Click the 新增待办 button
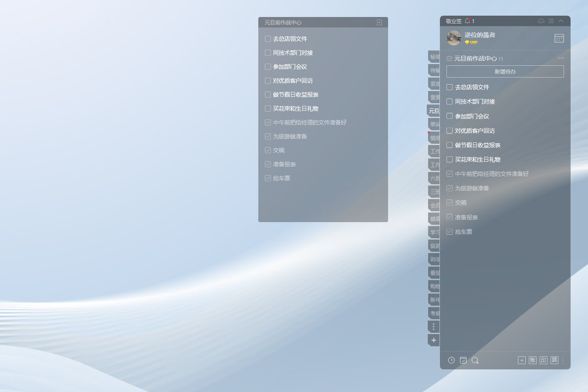588x392 pixels. (505, 71)
